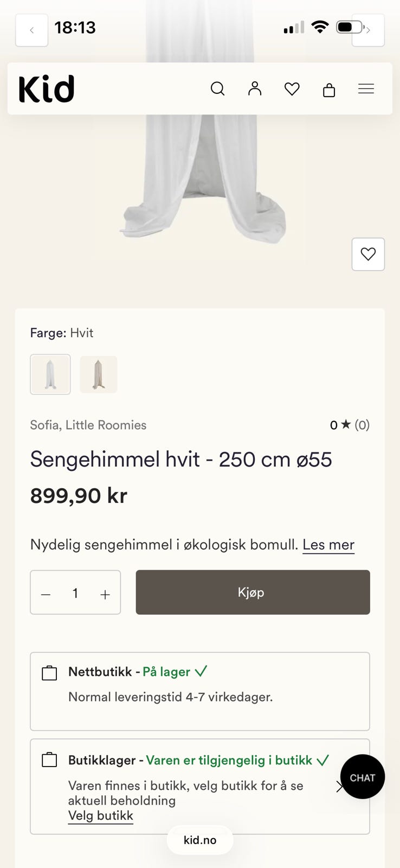Open the wishlist heart in header
Image resolution: width=400 pixels, height=868 pixels.
coord(292,89)
